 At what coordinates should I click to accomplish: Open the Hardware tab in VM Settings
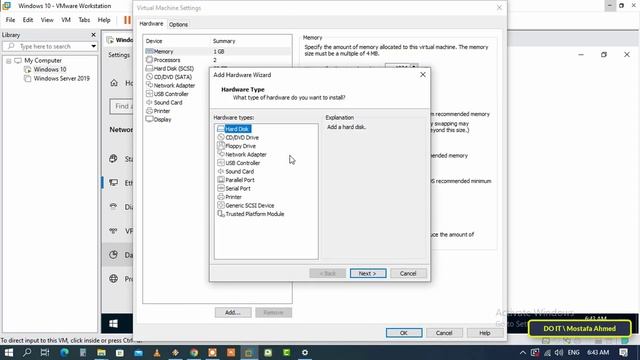tap(151, 24)
